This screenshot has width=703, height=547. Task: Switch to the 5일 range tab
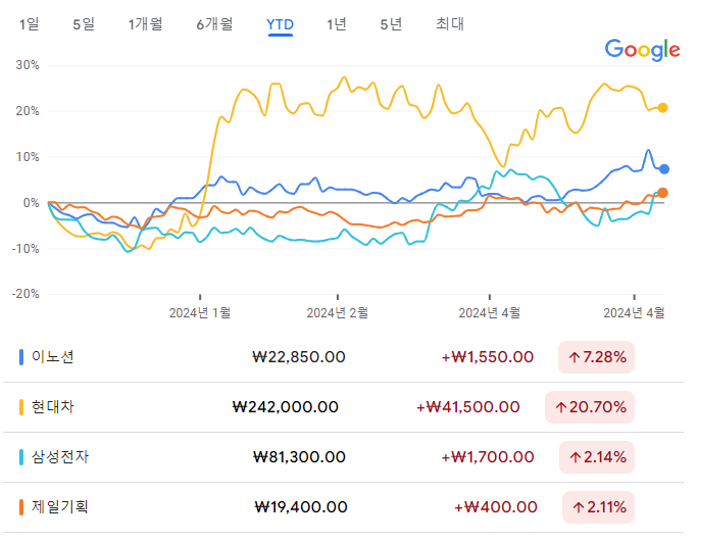[x=84, y=24]
